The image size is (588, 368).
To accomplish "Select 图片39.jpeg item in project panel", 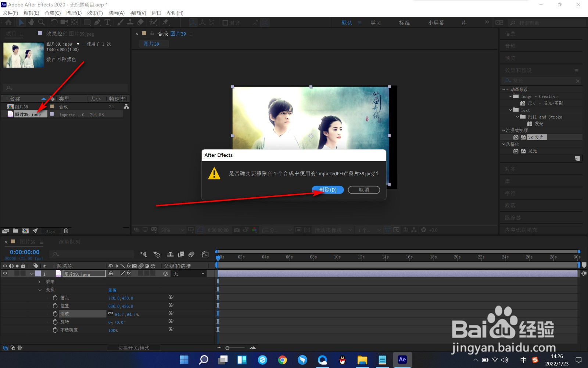I will point(28,114).
